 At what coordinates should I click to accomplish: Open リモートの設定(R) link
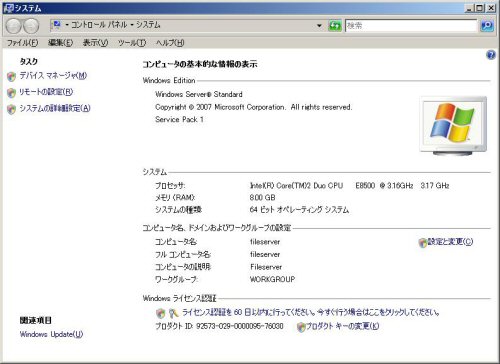coord(46,92)
